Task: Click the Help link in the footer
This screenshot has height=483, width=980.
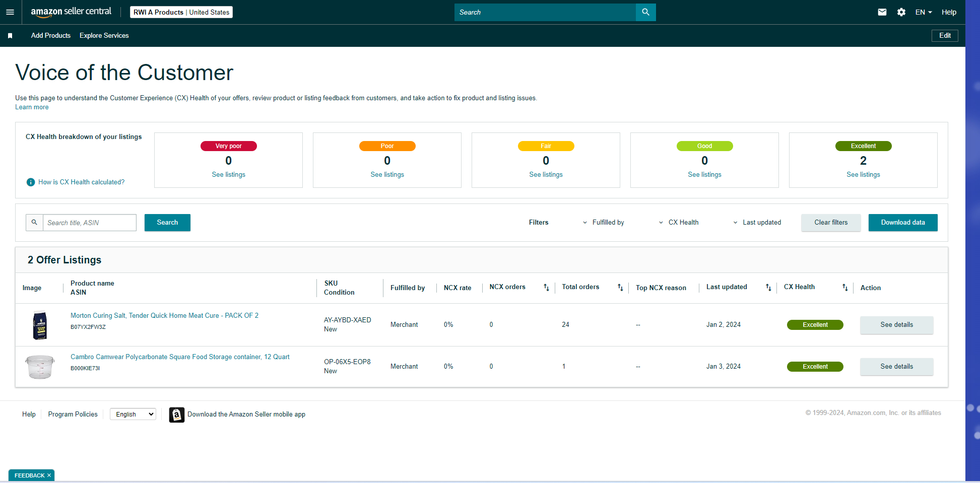Action: point(29,415)
